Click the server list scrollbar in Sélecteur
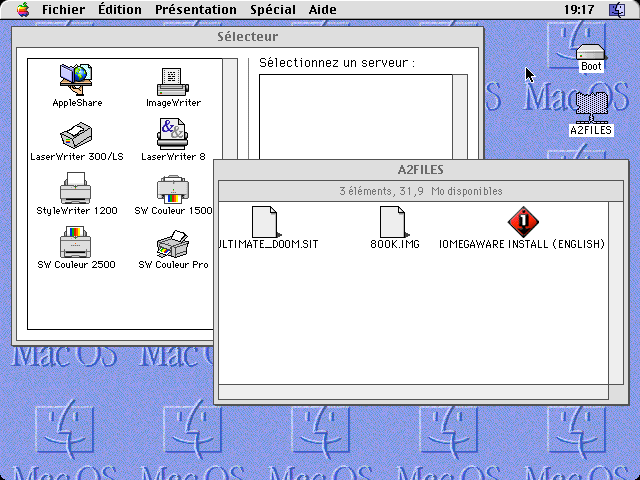The height and width of the screenshot is (480, 640). click(460, 117)
